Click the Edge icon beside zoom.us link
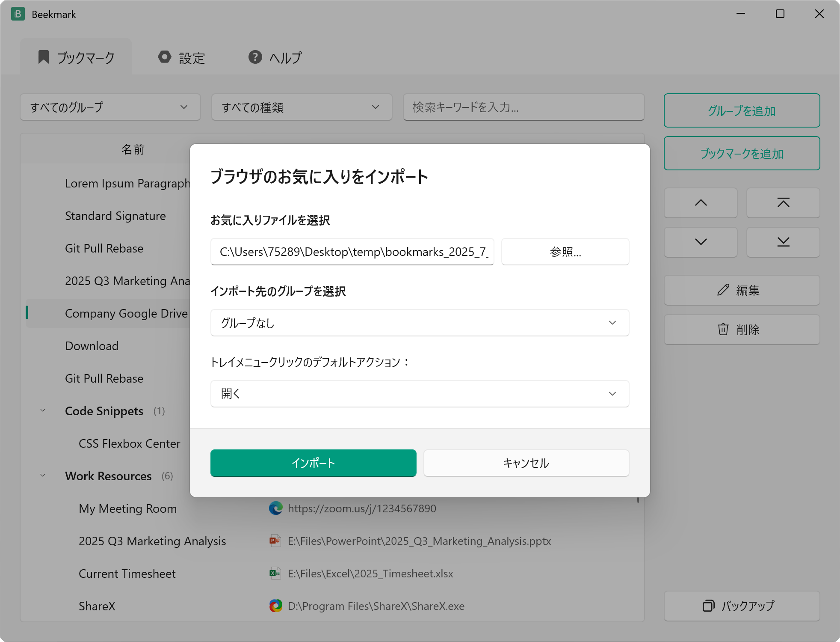 275,508
